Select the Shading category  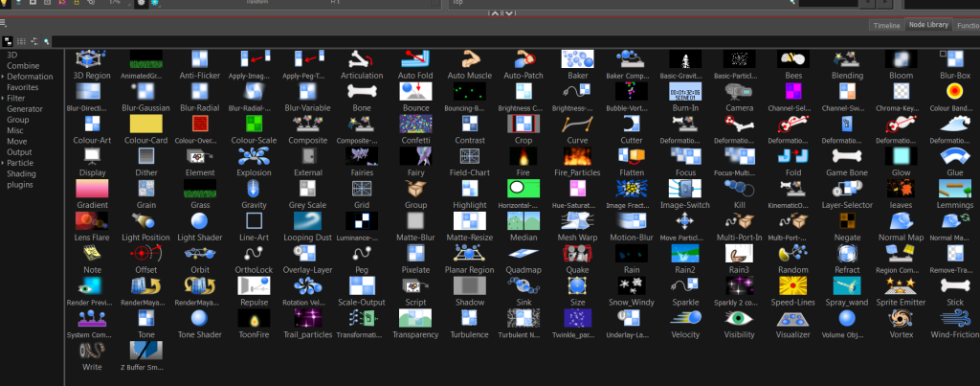tap(21, 174)
